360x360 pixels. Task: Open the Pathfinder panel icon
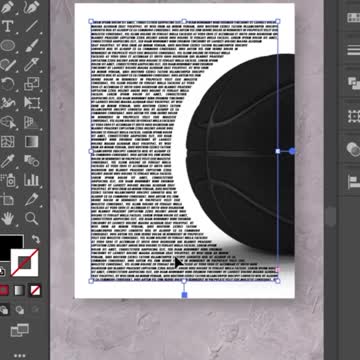coord(353,82)
